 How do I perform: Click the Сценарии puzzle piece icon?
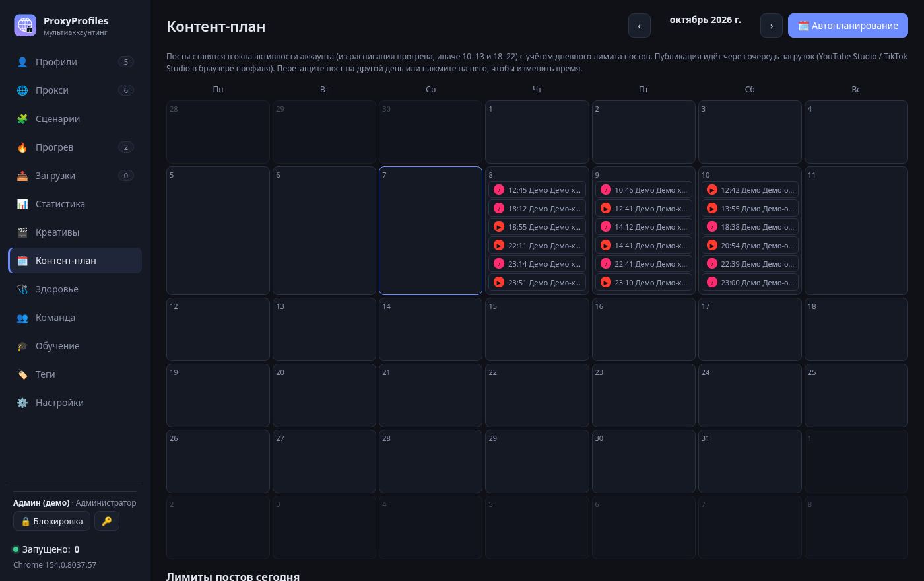point(22,119)
